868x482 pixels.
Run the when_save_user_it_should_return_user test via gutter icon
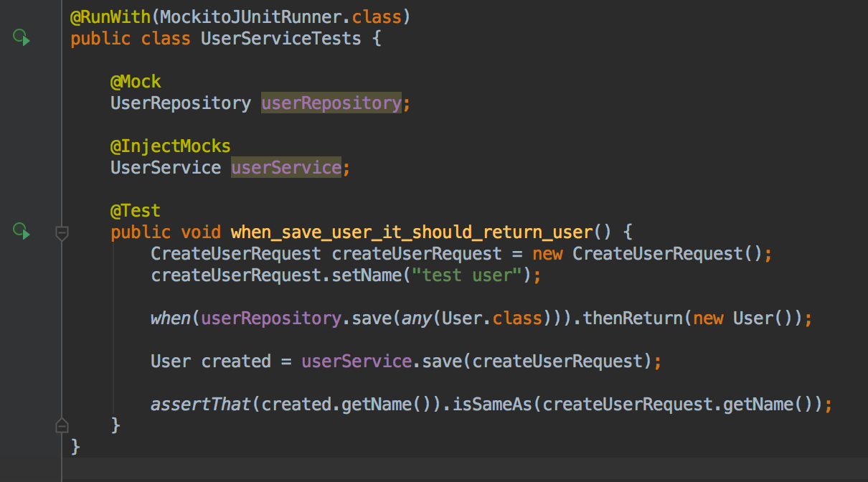click(22, 232)
